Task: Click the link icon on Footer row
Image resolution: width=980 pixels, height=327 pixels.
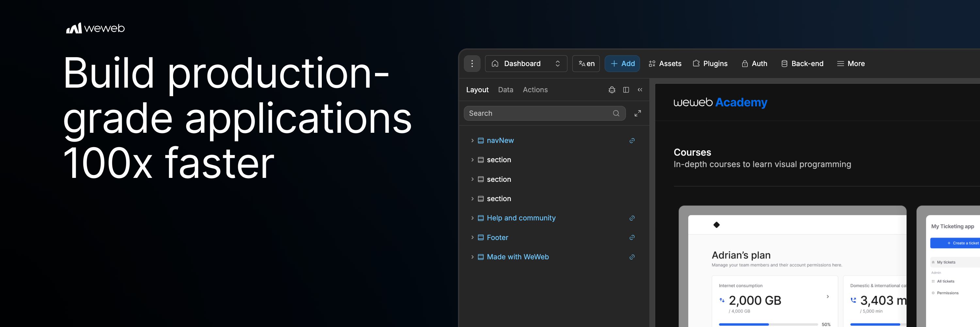Action: [x=632, y=237]
